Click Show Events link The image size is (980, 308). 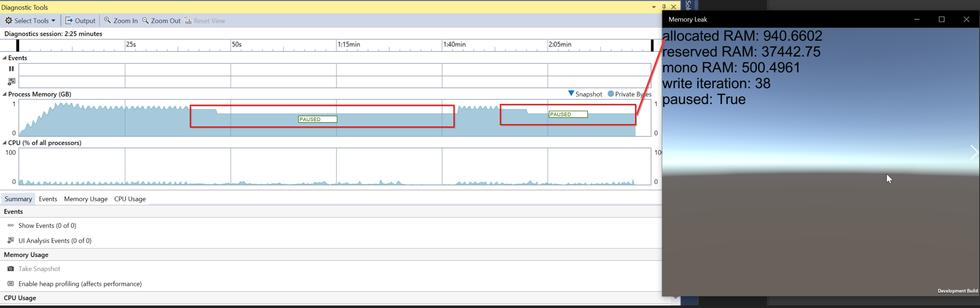point(47,225)
